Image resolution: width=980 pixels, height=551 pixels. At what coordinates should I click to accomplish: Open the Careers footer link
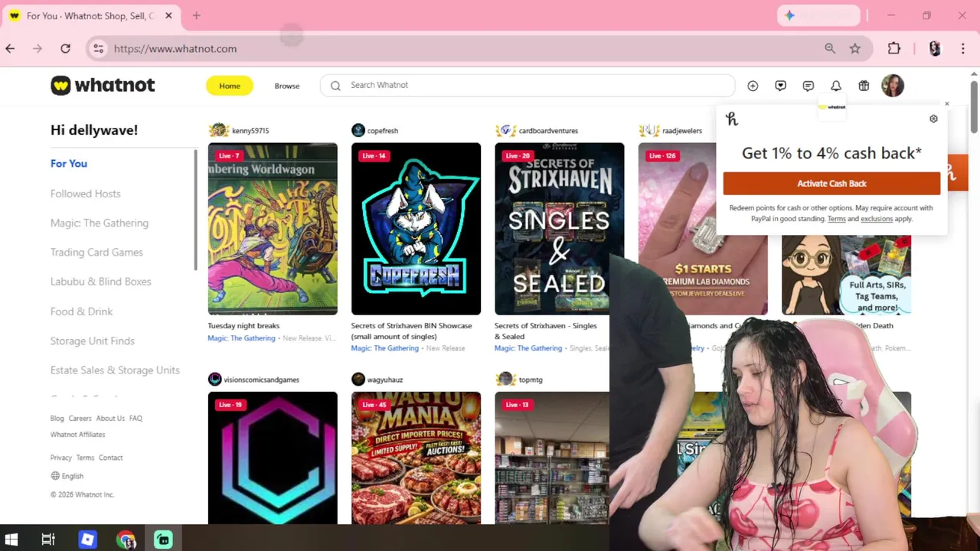[x=80, y=419]
